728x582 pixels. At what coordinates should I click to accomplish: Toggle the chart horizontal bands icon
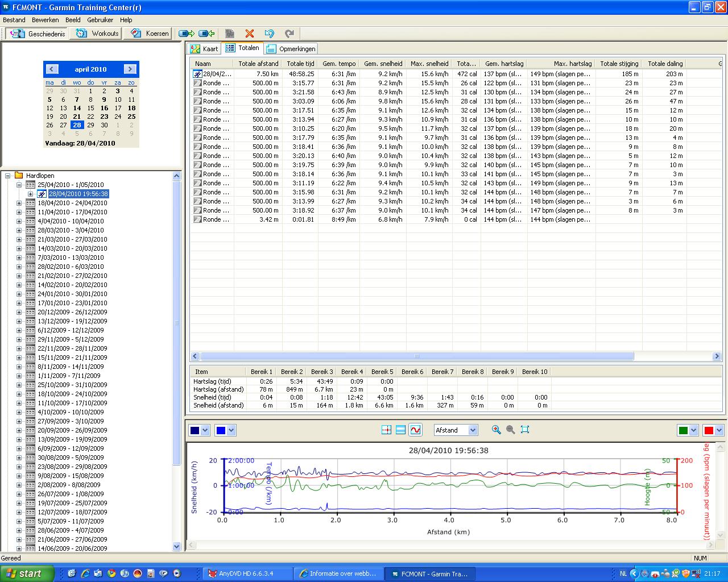(x=400, y=430)
